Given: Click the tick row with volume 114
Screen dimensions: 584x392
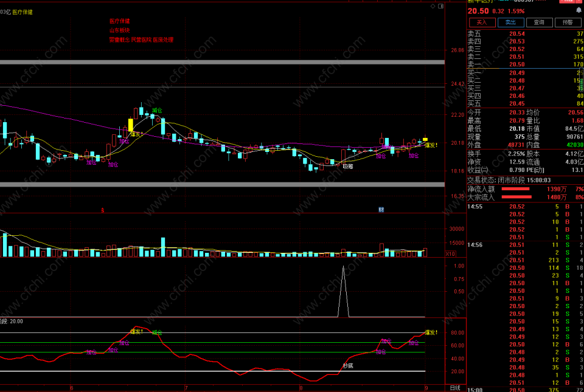Looking at the screenshot, I should [x=525, y=268].
